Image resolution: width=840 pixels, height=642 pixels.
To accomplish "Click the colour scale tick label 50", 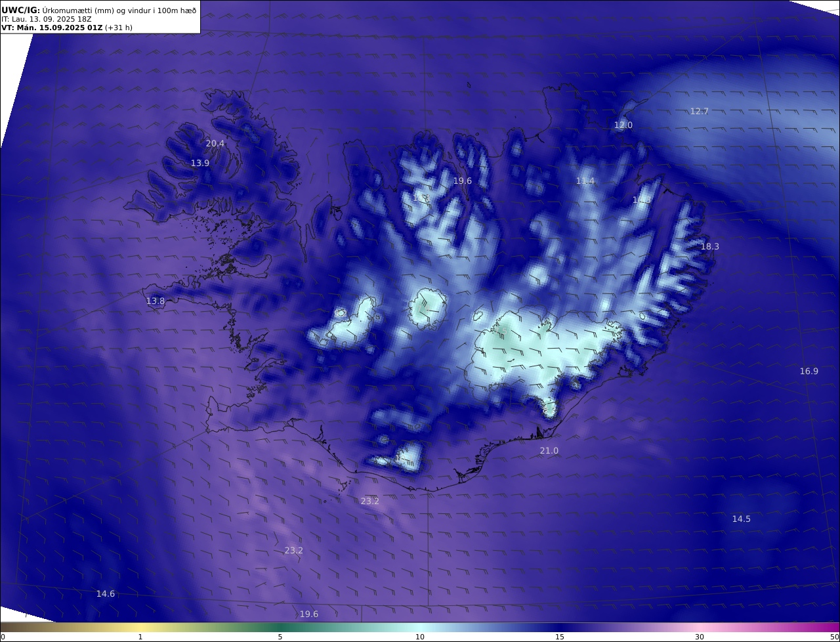I will 835,637.
